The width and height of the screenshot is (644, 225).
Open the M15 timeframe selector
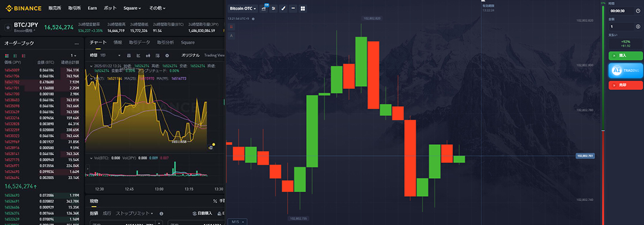click(237, 221)
